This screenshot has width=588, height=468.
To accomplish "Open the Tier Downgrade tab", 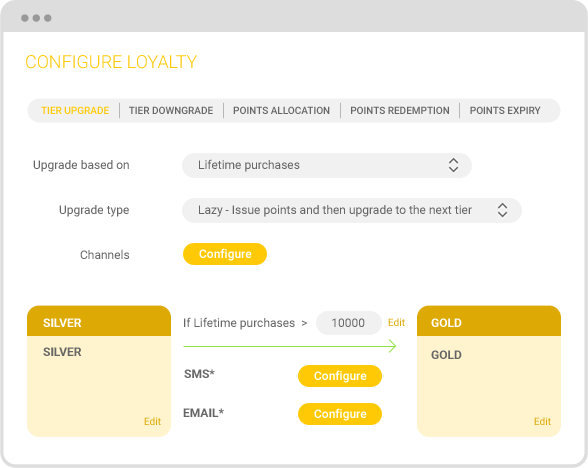I will 171,111.
